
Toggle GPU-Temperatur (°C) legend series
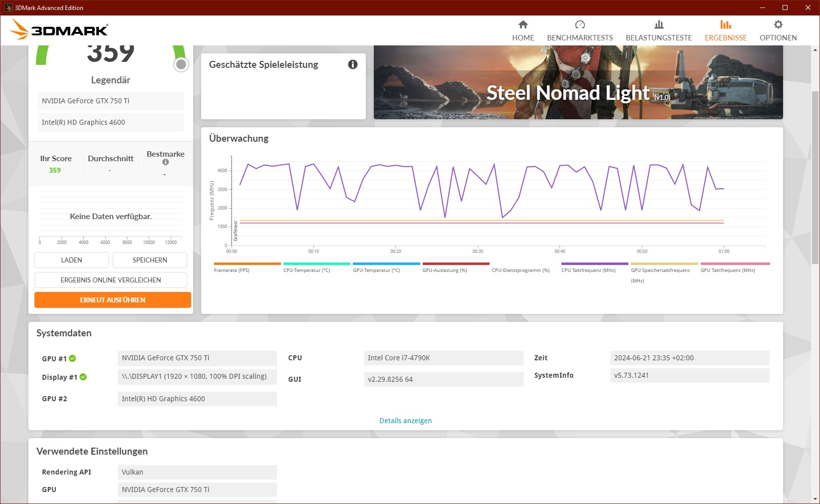click(376, 270)
